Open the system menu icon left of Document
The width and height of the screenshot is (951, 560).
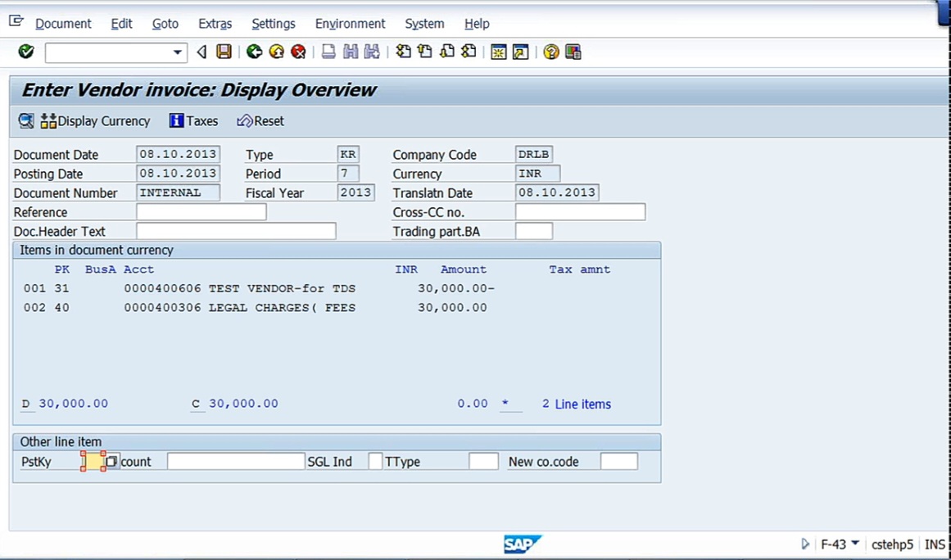(x=16, y=22)
